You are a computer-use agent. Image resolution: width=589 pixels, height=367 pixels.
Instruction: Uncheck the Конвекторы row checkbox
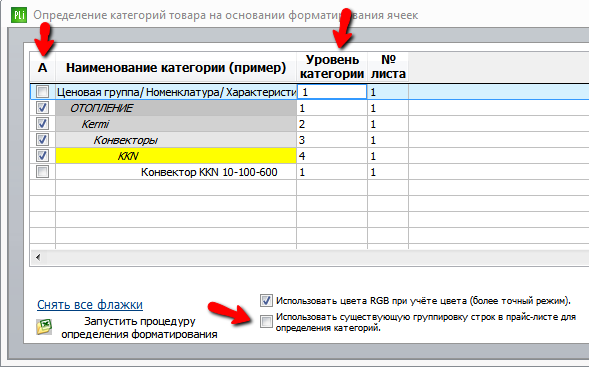pos(42,140)
